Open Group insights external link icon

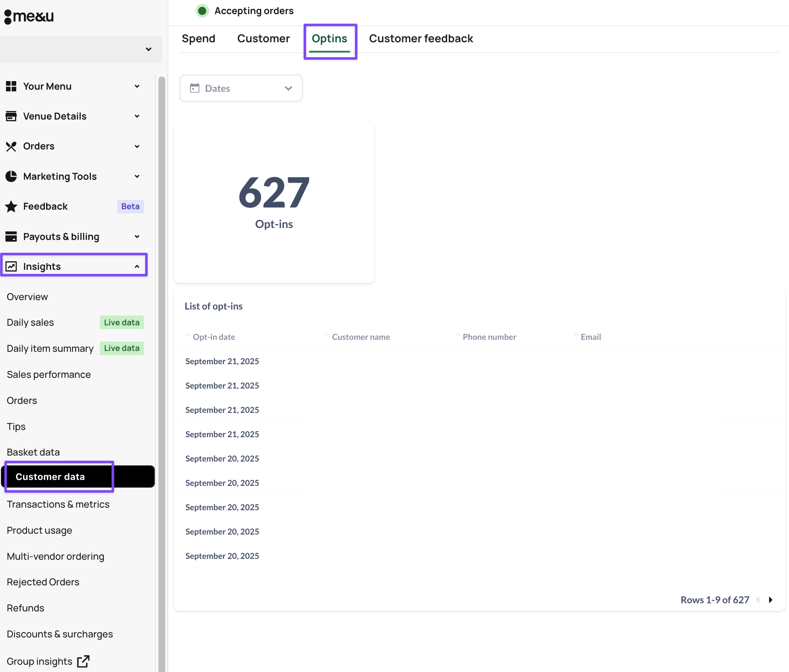pos(83,661)
